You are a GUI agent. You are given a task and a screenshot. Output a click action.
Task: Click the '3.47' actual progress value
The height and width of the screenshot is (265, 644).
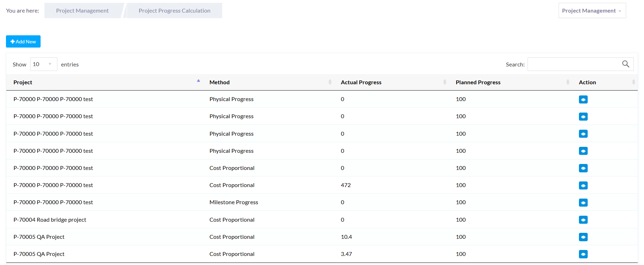[x=346, y=254]
